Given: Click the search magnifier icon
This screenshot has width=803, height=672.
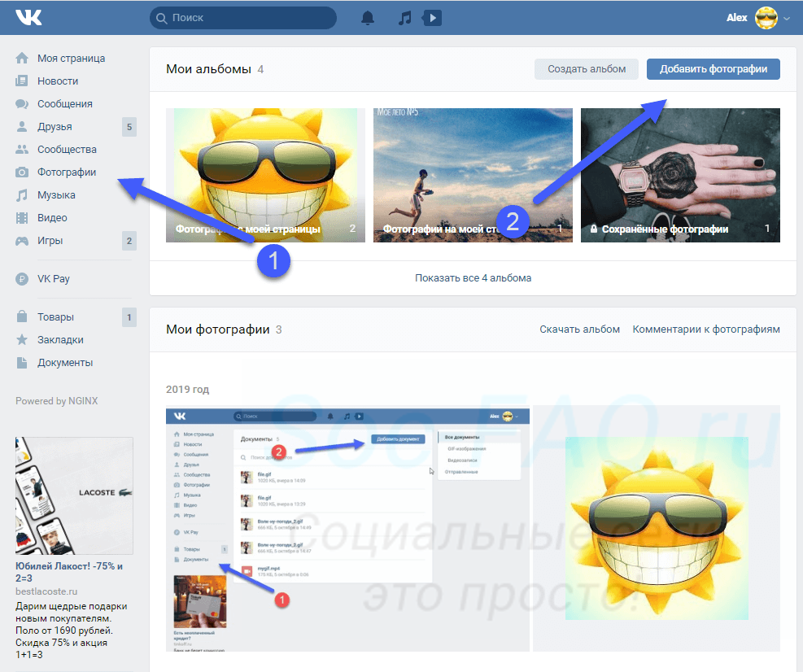Looking at the screenshot, I should tap(161, 18).
